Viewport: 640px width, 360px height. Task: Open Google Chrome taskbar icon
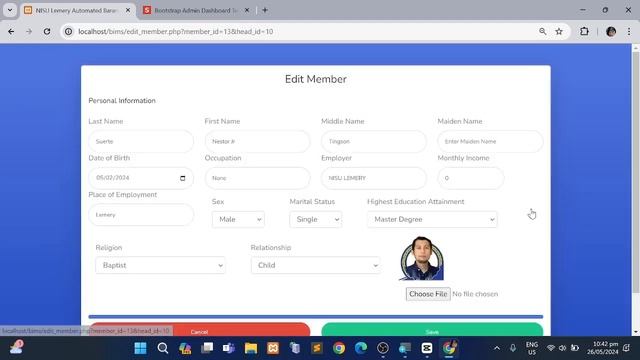[339, 348]
